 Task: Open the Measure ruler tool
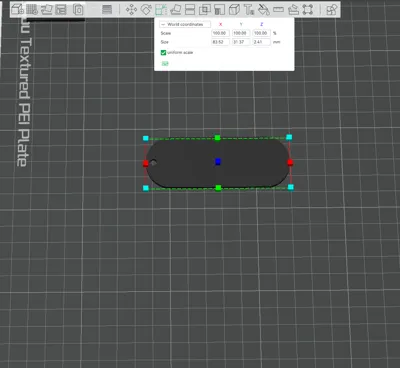(x=278, y=10)
